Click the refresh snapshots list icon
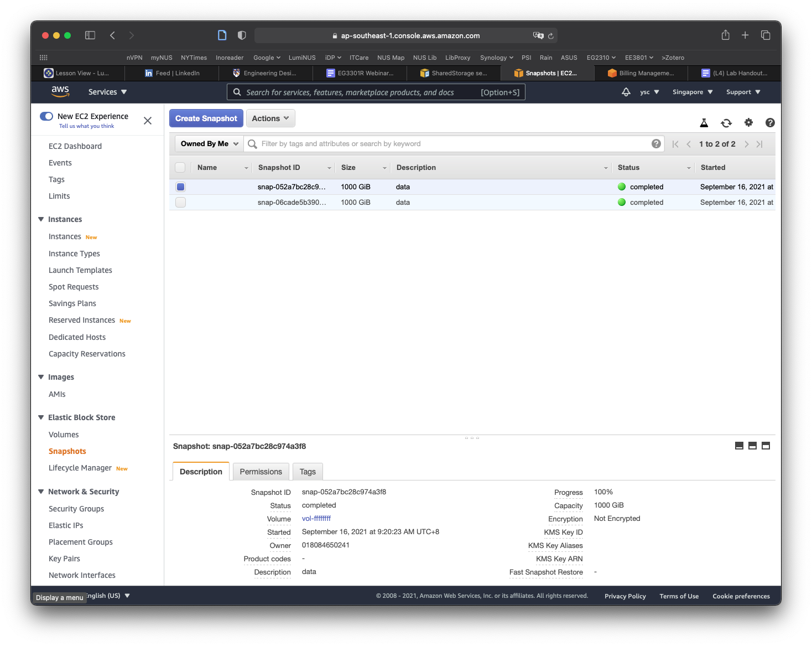Screen dimensions: 812x646 726,123
